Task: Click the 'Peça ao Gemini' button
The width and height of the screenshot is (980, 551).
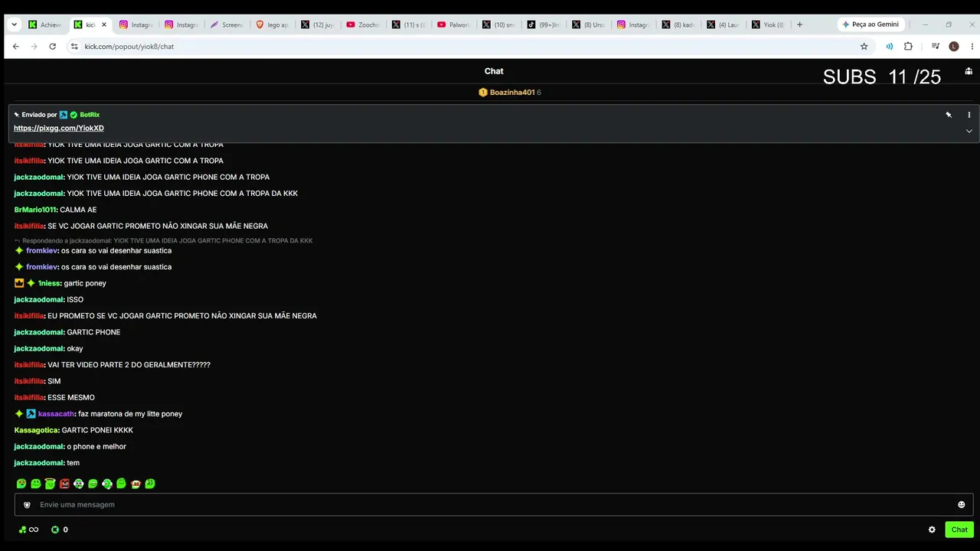Action: tap(871, 24)
